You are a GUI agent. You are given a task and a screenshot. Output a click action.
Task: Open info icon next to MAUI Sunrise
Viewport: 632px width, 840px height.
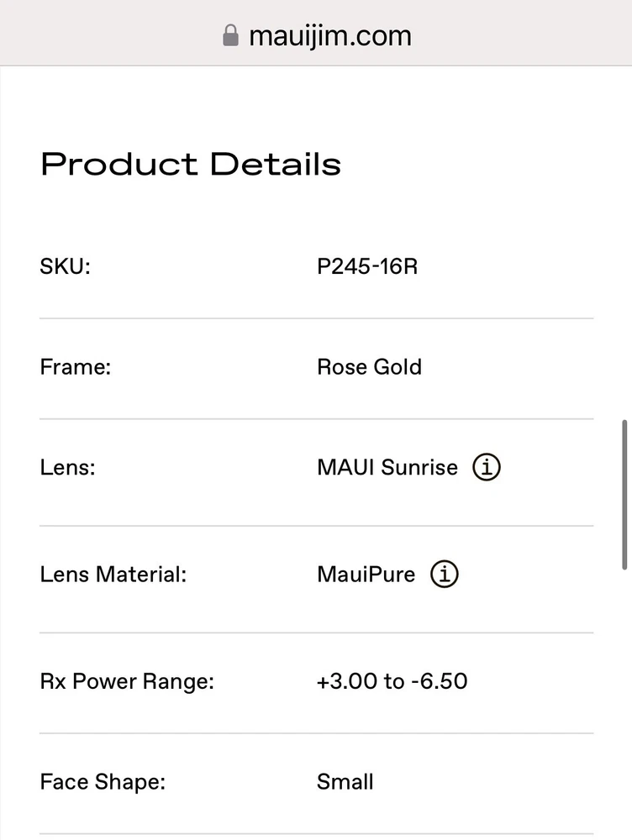click(x=487, y=467)
